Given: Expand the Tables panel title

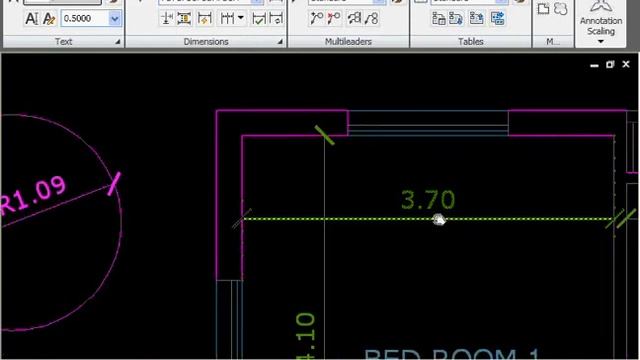Looking at the screenshot, I should pos(471,42).
